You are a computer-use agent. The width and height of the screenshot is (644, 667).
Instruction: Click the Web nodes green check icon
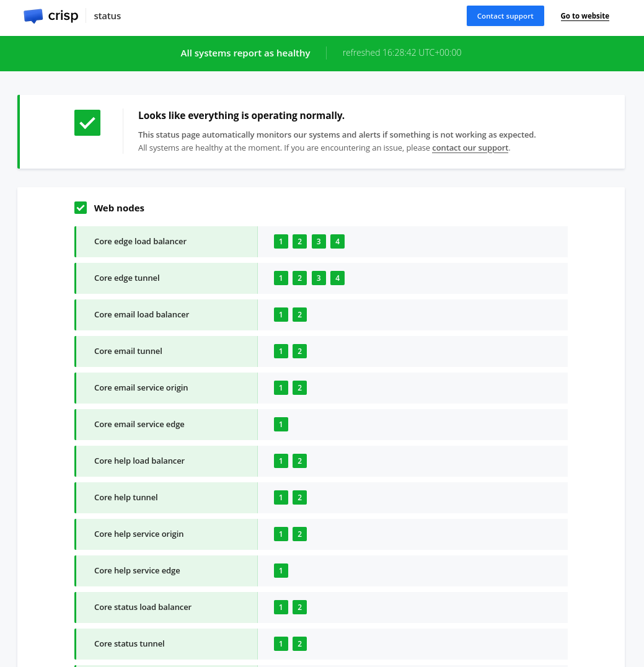pyautogui.click(x=81, y=208)
